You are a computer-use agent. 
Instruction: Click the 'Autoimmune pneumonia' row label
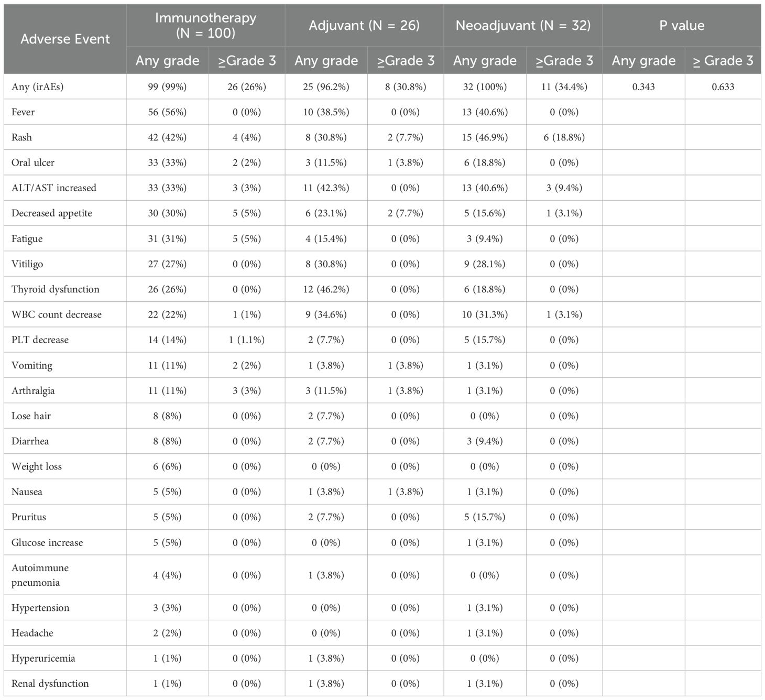pos(40,575)
